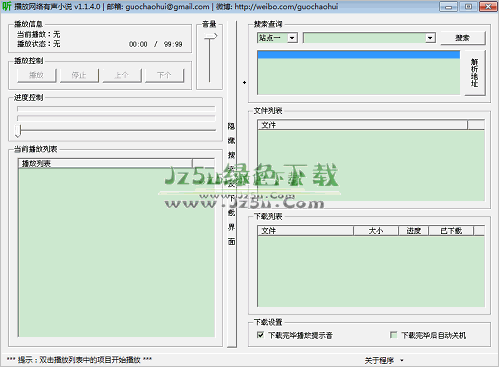Expand the search keyword combo box arrow
Screen dimensions: 499x367
point(430,38)
